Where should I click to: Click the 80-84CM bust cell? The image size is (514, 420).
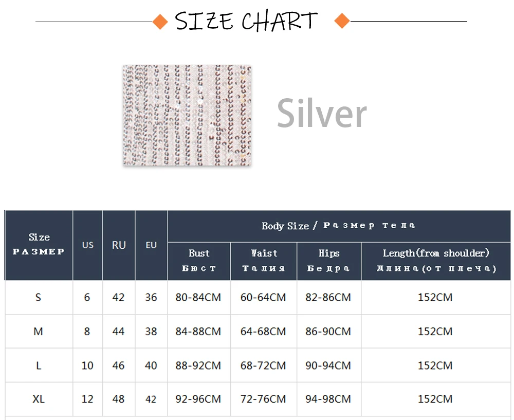(198, 298)
